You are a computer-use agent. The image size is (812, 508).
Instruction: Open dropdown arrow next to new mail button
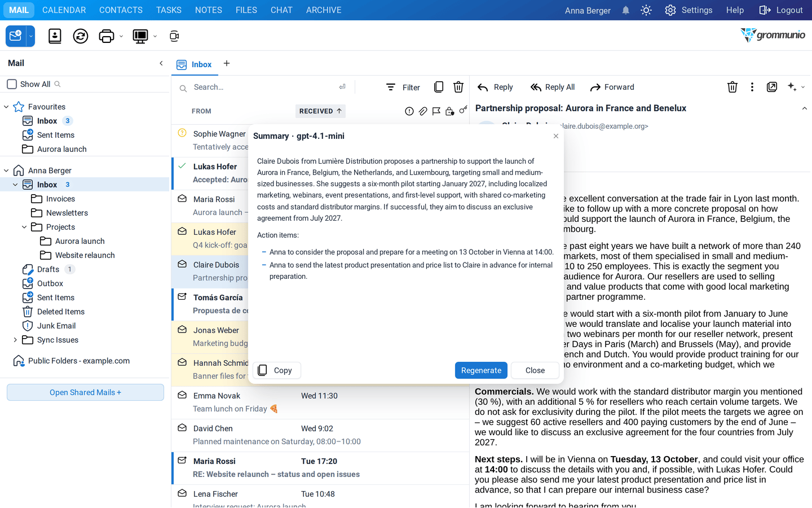click(x=31, y=36)
